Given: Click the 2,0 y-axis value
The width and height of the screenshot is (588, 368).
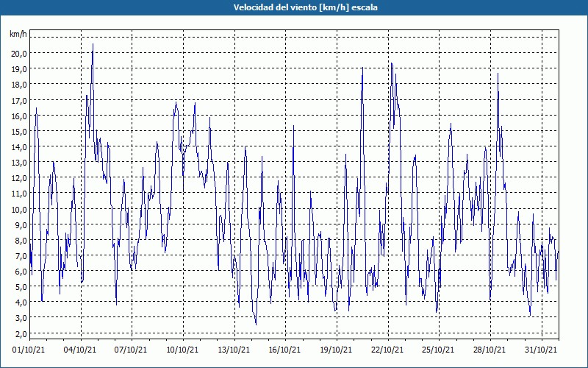Looking at the screenshot, I should [x=21, y=334].
